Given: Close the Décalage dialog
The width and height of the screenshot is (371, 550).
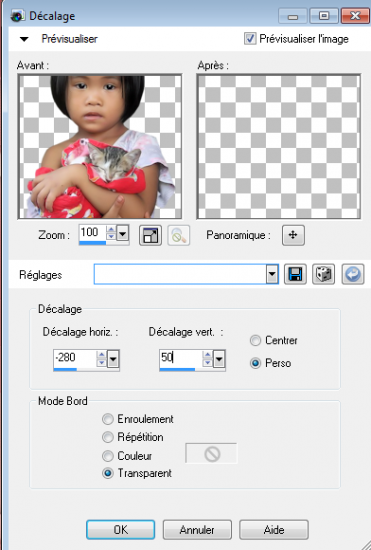Looking at the screenshot, I should 355,16.
